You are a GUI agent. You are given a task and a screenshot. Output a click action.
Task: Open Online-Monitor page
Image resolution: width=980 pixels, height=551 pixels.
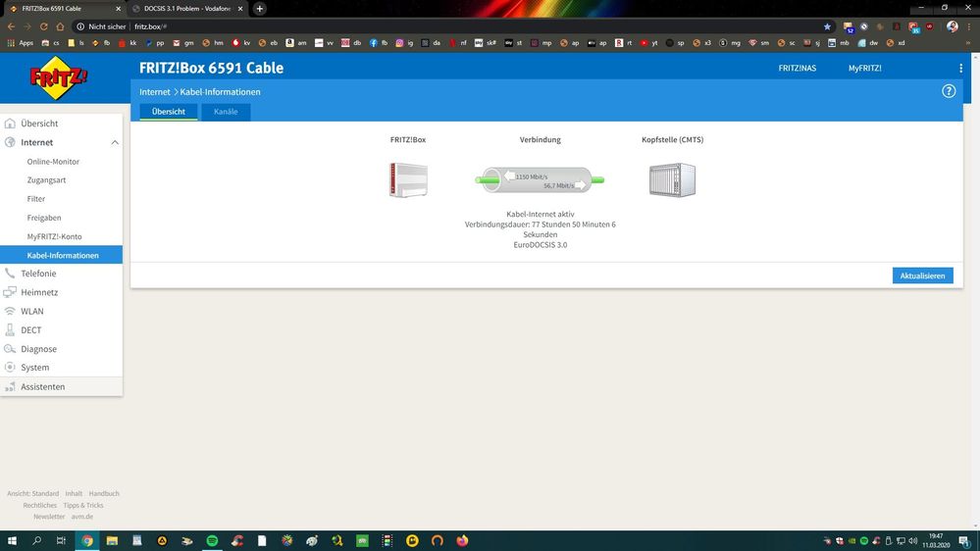coord(53,161)
